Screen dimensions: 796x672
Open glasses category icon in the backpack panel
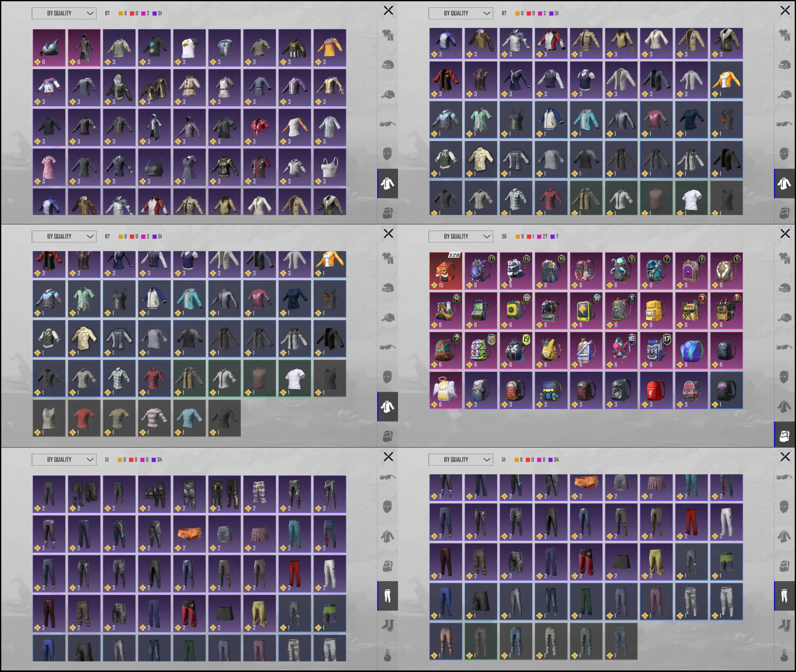784,347
